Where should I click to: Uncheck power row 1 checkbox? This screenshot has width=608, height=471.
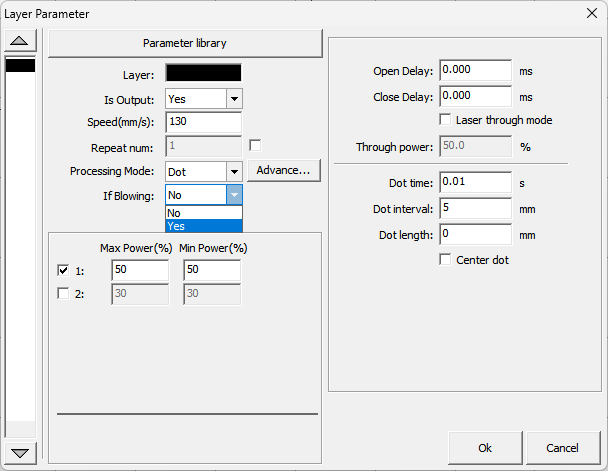click(64, 271)
